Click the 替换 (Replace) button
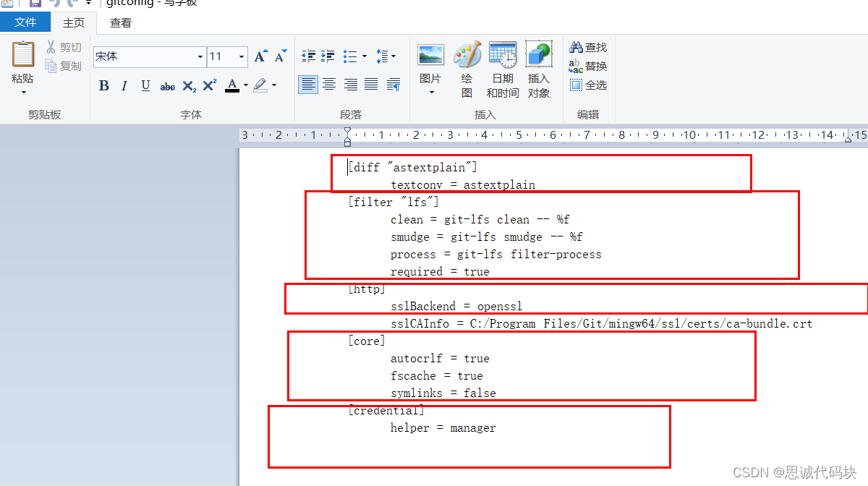 coord(588,66)
